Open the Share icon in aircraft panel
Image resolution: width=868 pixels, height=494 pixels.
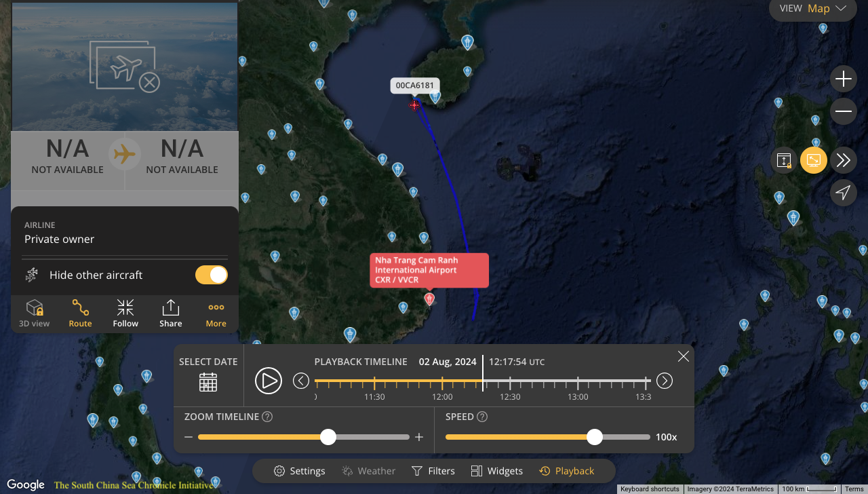tap(171, 313)
